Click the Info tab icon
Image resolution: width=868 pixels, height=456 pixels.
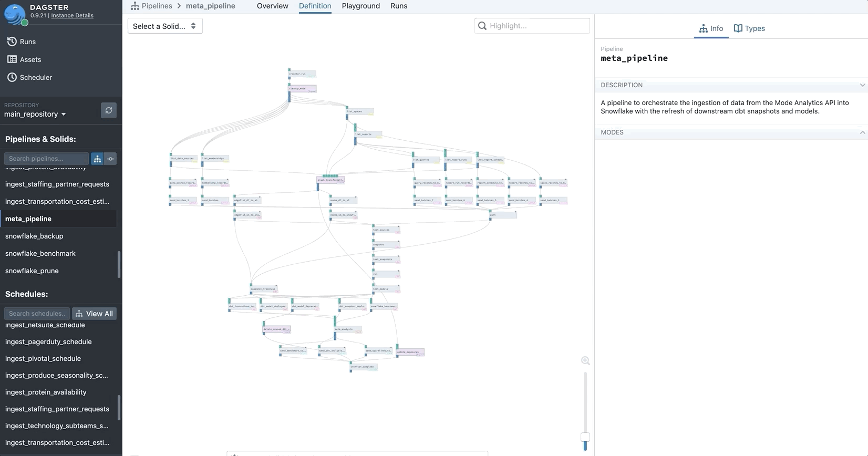[703, 28]
